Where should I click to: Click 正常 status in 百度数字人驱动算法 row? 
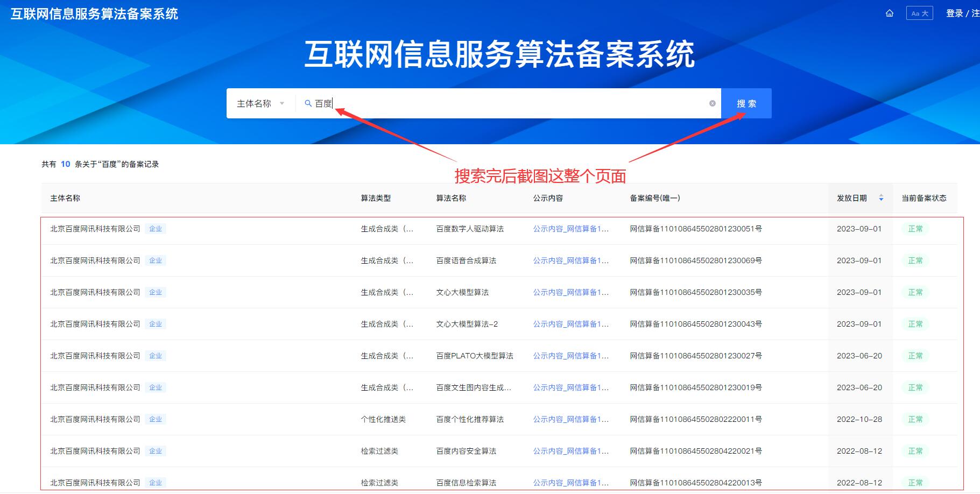click(x=915, y=229)
